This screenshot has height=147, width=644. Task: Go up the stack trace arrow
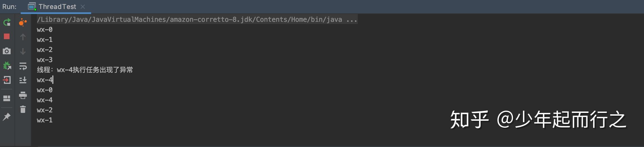pos(23,37)
